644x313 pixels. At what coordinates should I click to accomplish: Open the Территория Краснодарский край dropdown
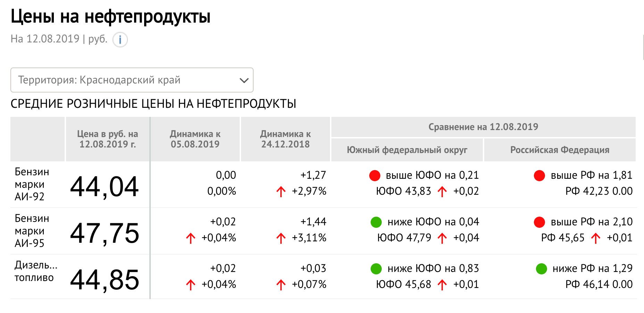(x=132, y=80)
